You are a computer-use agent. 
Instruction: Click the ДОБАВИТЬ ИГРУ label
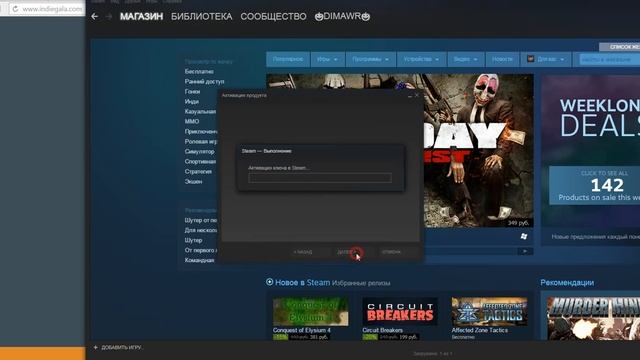(121, 347)
